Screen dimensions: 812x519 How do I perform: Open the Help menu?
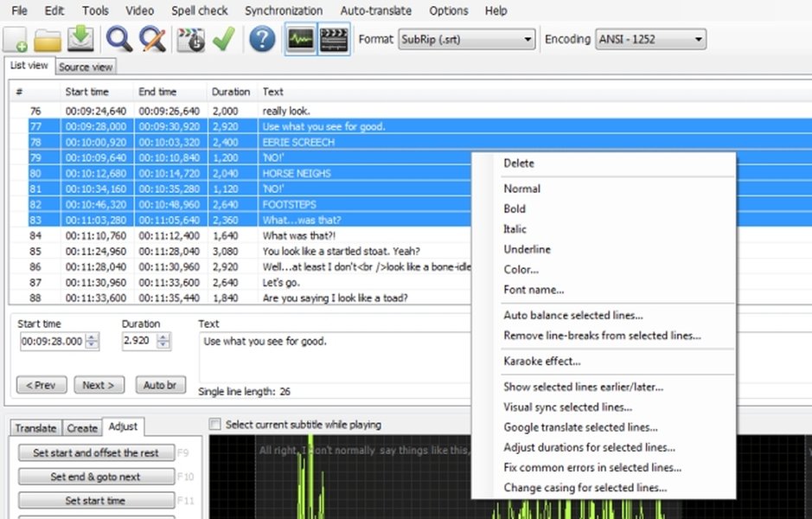click(x=496, y=10)
